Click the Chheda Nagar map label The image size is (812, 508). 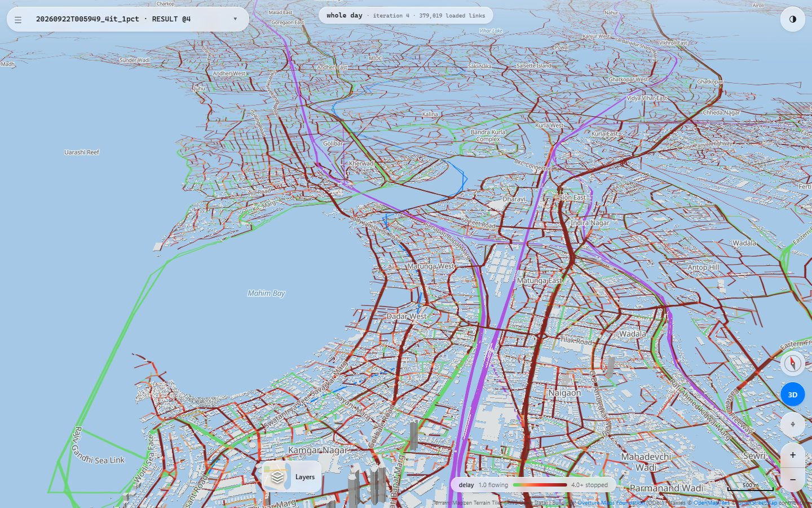click(721, 112)
